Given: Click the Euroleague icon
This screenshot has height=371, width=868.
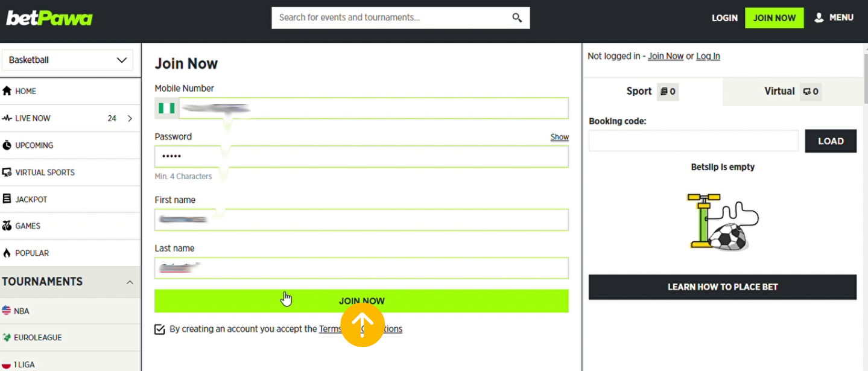Looking at the screenshot, I should pyautogui.click(x=7, y=338).
